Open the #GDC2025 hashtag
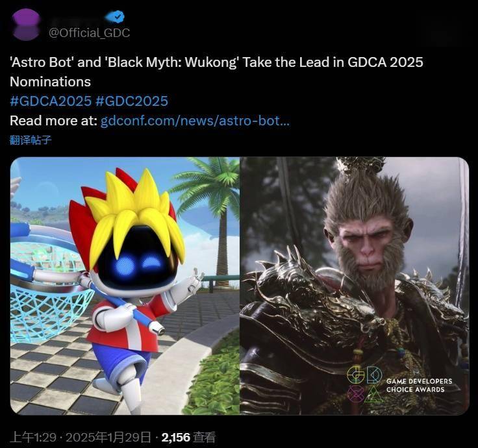Viewport: 478px width, 448px height. click(132, 101)
